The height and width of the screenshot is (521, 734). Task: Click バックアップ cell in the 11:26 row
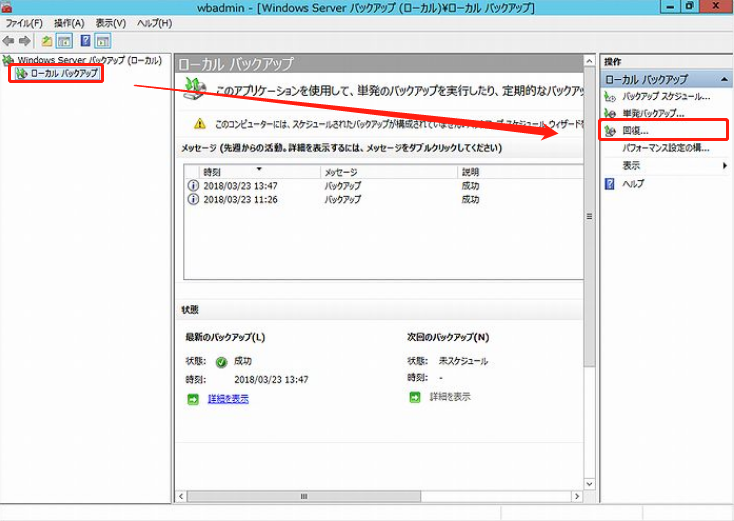[x=343, y=199]
